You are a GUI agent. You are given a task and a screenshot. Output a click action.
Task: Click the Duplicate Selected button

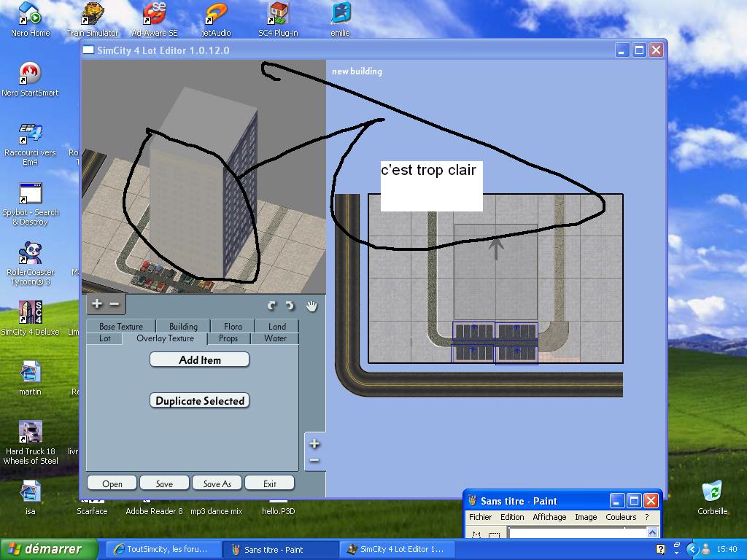tap(199, 401)
